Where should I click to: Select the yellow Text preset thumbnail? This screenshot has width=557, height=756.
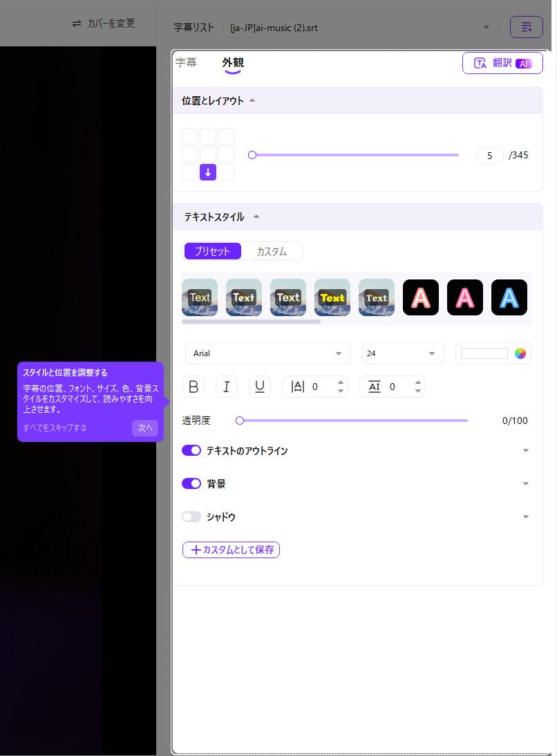(332, 297)
